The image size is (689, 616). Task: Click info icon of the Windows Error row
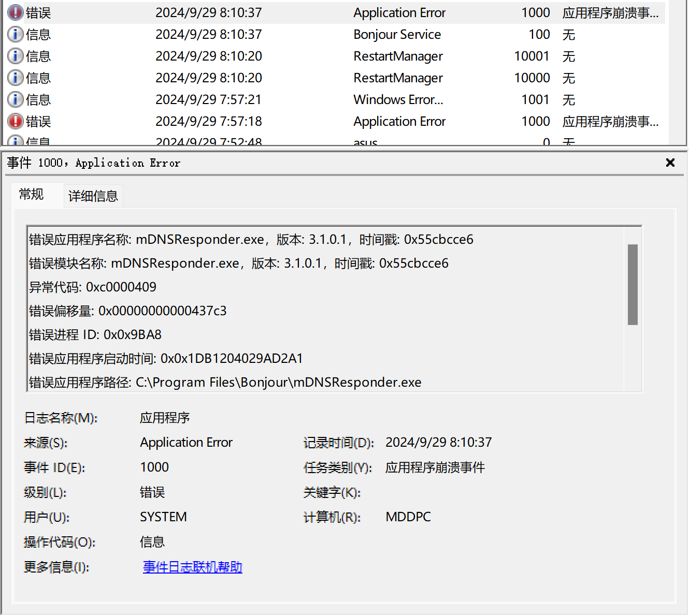pyautogui.click(x=16, y=99)
